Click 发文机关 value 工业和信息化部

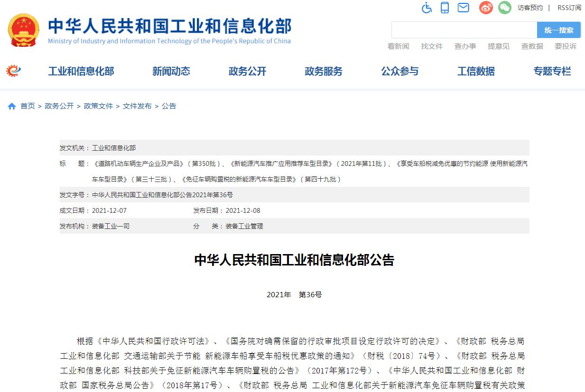click(114, 148)
